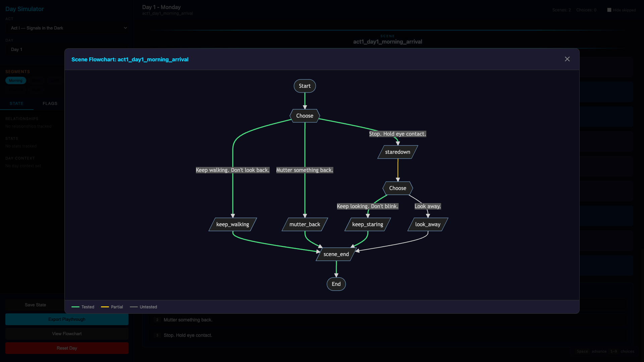Select the Morning segment pill

coord(15,81)
